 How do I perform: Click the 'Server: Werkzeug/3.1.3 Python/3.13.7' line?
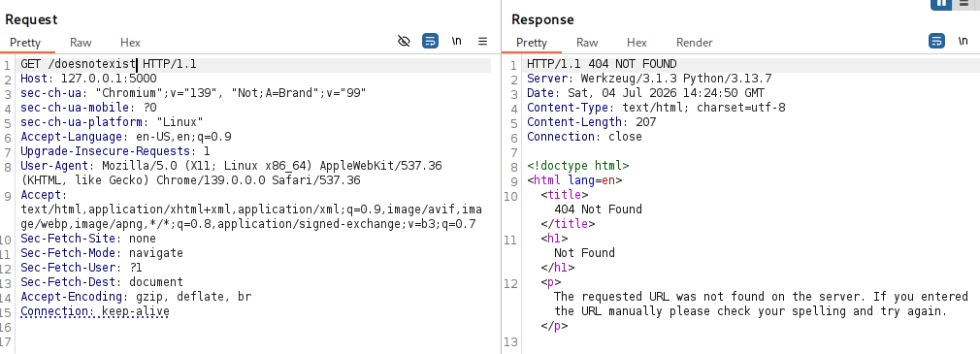[649, 79]
